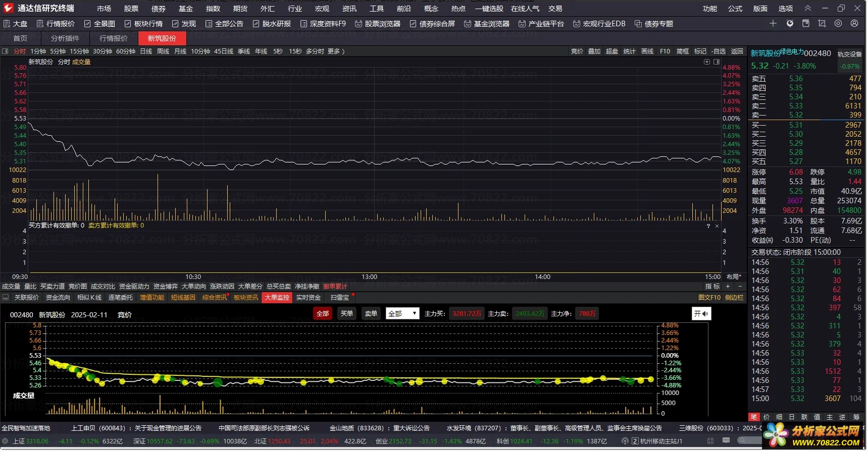Open the 布局 layout dropdown
This screenshot has height=451, width=868.
[x=734, y=276]
